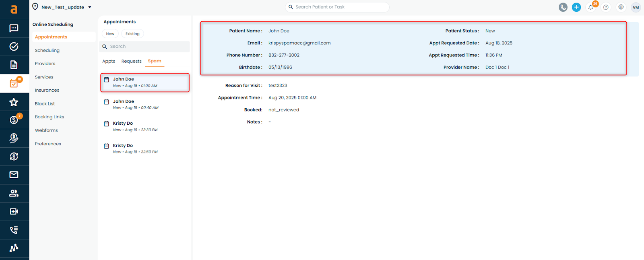The image size is (644, 260).
Task: Open the notifications bell icon
Action: tap(590, 7)
